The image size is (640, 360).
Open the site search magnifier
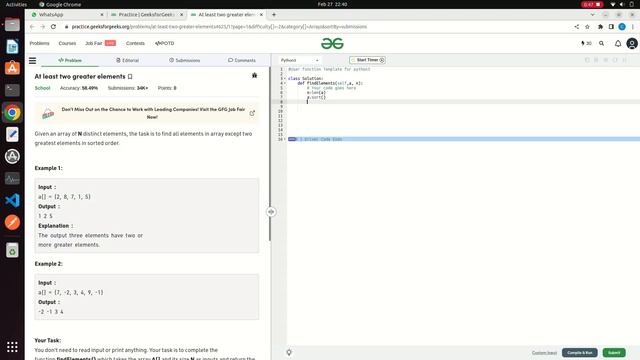pos(601,43)
